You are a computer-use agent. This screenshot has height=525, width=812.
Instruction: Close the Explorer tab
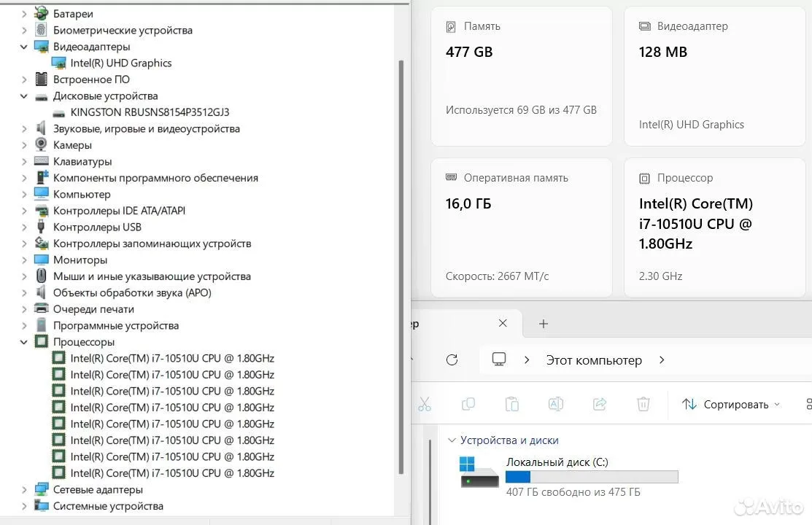click(x=503, y=323)
